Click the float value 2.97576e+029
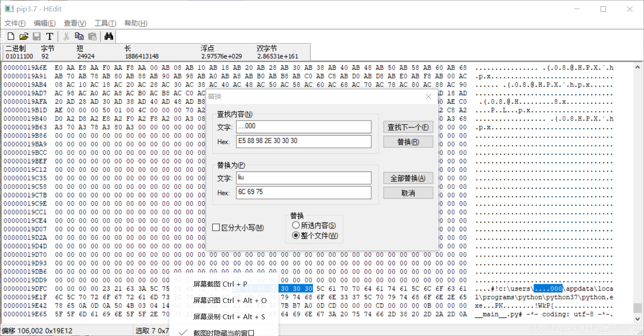 click(x=221, y=56)
